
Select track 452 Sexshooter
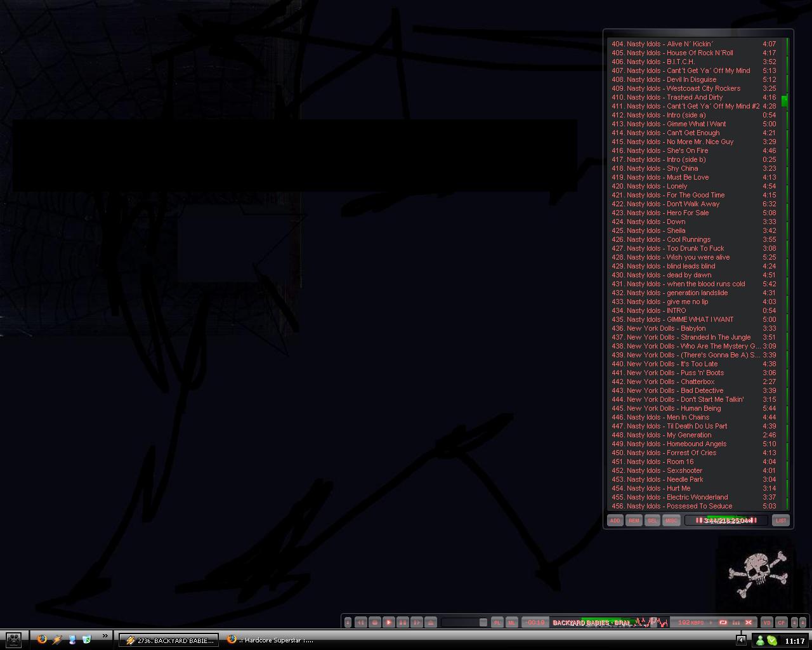[x=693, y=470]
